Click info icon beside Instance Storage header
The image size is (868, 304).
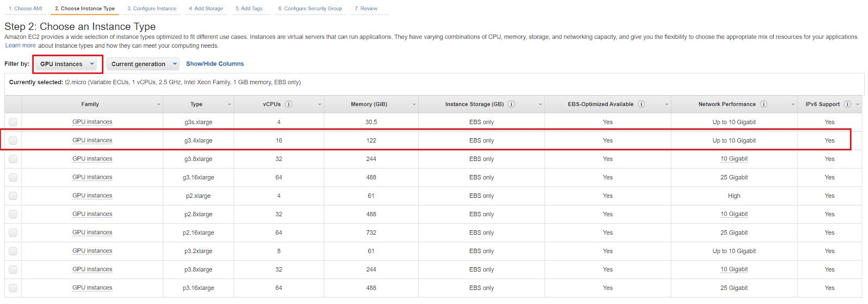coord(511,104)
